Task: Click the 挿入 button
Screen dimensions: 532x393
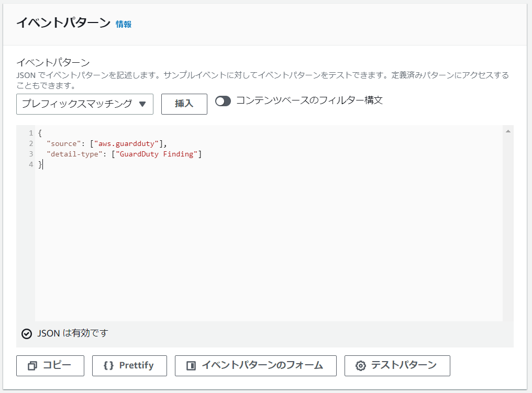Action: [x=184, y=104]
